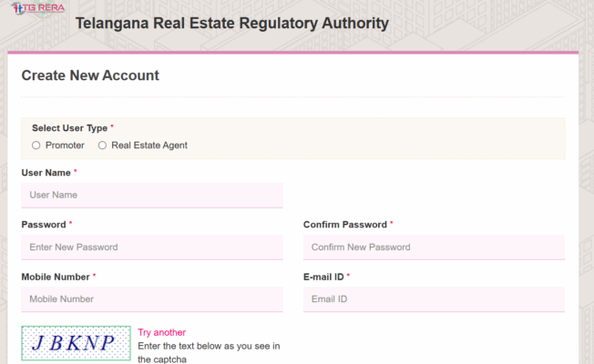Select the Promoter radio button

pos(36,145)
